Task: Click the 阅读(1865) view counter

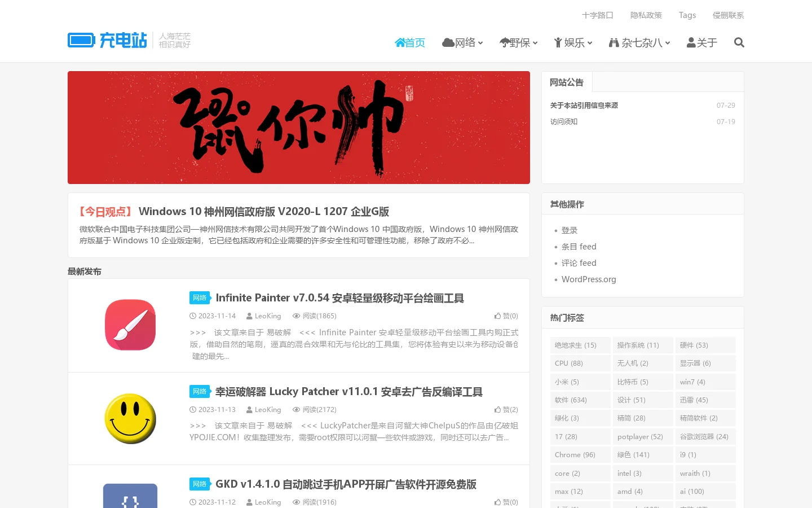Action: 315,316
